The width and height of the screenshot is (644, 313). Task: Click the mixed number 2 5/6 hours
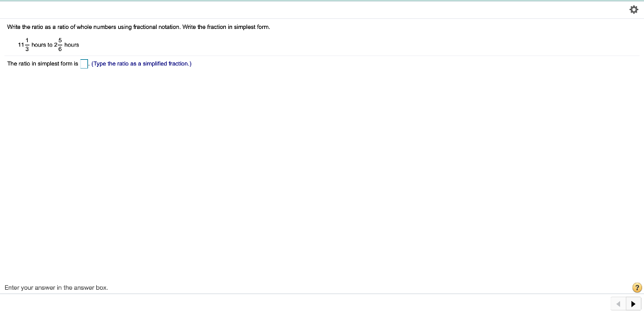pos(67,45)
